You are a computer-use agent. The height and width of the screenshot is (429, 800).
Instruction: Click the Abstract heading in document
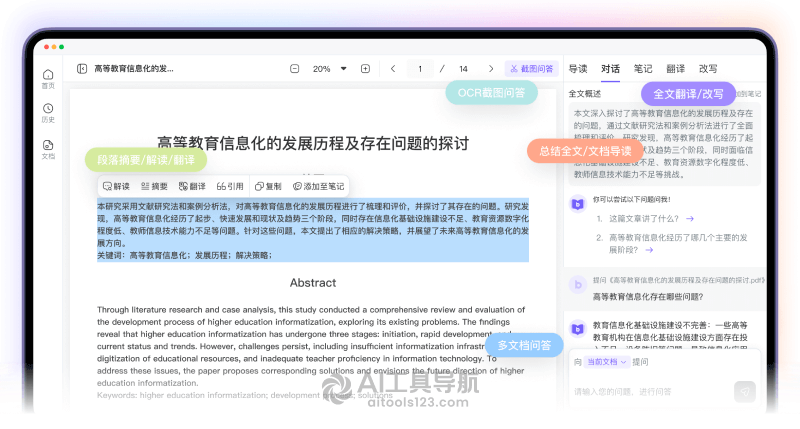click(313, 283)
